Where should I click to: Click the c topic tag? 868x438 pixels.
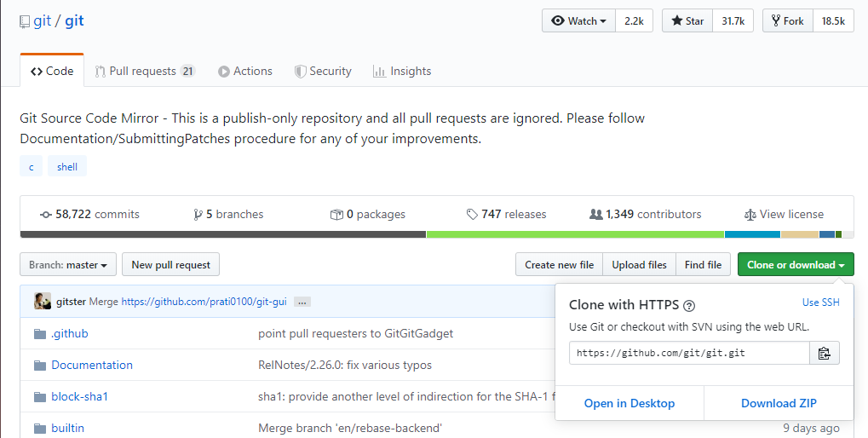pyautogui.click(x=32, y=167)
